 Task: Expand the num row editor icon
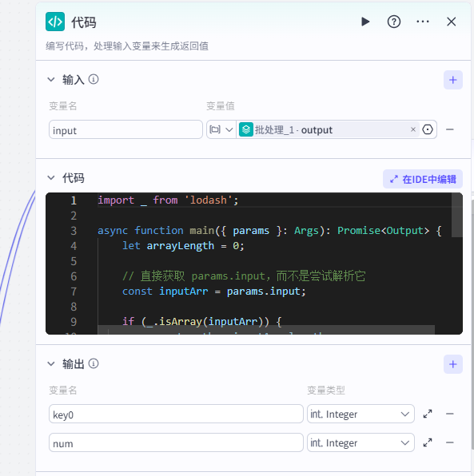[x=428, y=442]
